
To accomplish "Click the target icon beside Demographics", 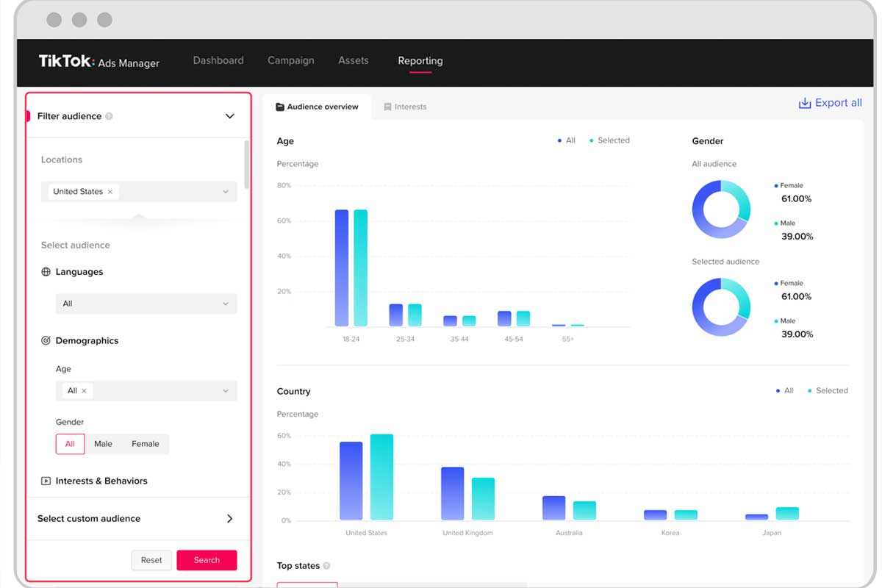I will click(x=46, y=341).
